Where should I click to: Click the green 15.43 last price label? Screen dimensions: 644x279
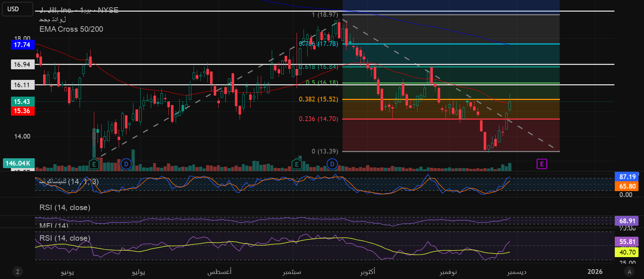tap(22, 102)
